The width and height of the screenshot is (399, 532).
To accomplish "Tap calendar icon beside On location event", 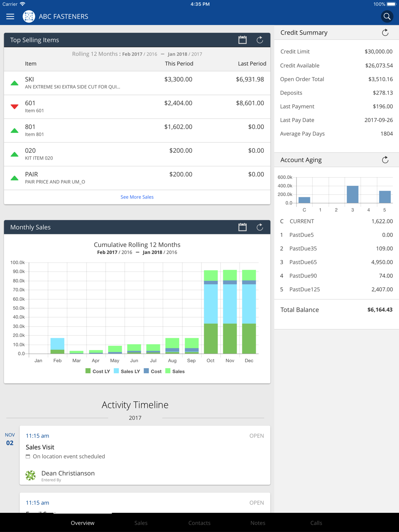I will pos(28,457).
